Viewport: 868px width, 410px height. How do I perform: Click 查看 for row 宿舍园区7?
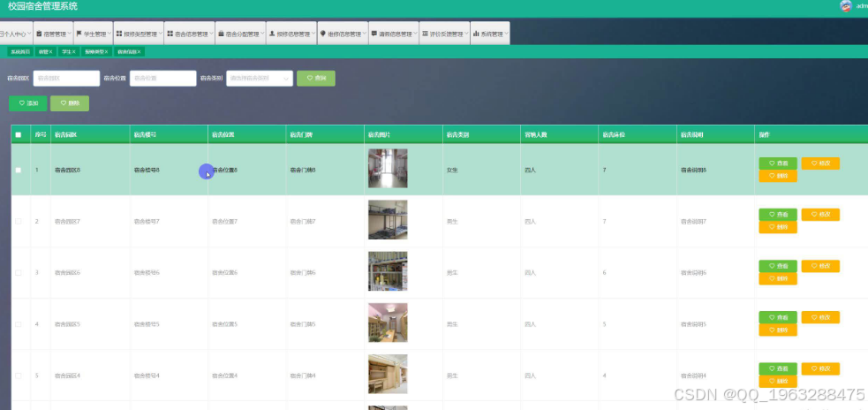coord(778,215)
